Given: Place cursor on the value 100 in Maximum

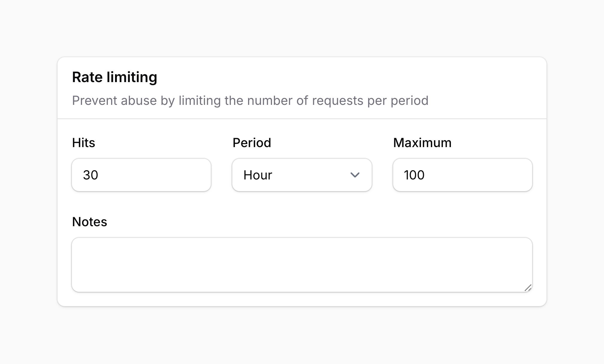Looking at the screenshot, I should pyautogui.click(x=414, y=175).
